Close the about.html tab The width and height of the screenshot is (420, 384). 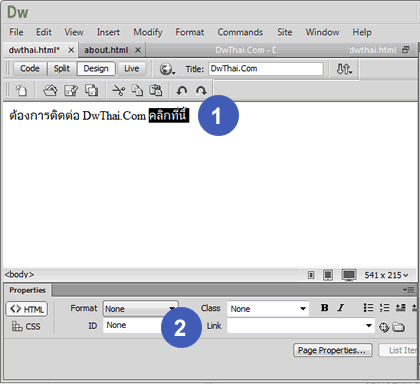click(138, 50)
